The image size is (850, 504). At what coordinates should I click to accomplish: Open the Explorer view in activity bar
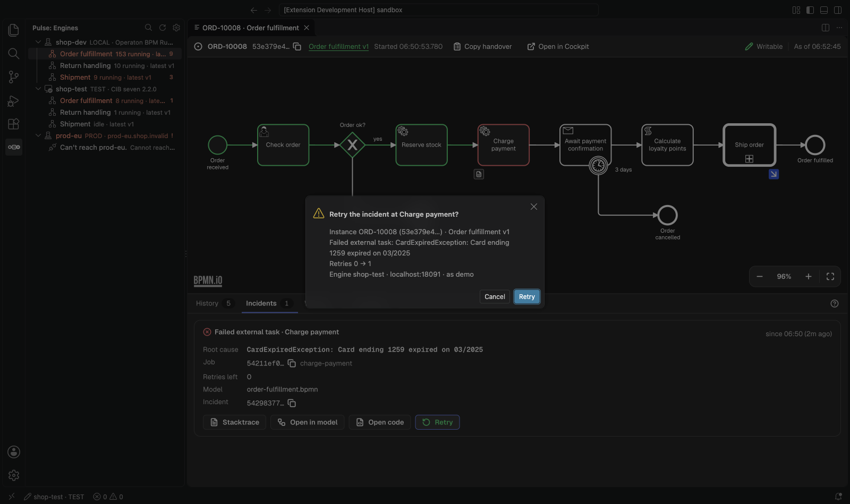[x=14, y=30]
